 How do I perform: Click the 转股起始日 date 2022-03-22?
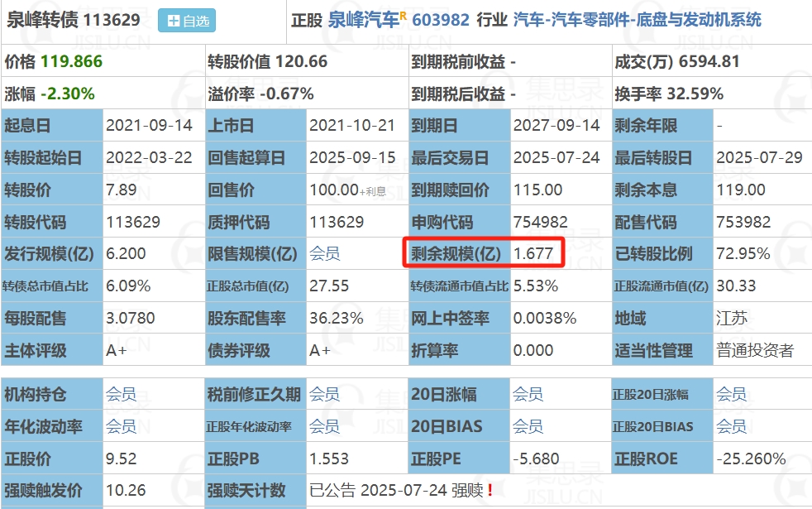tap(149, 157)
